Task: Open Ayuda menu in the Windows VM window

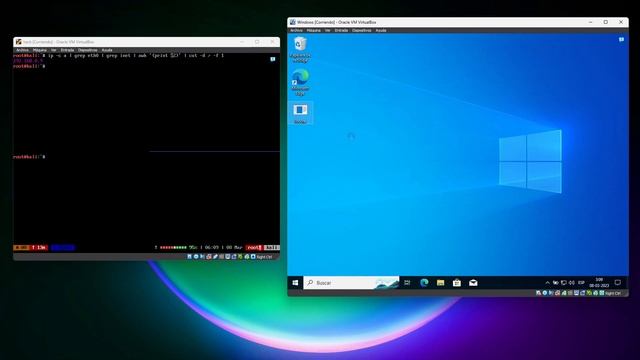Action: pos(381,30)
